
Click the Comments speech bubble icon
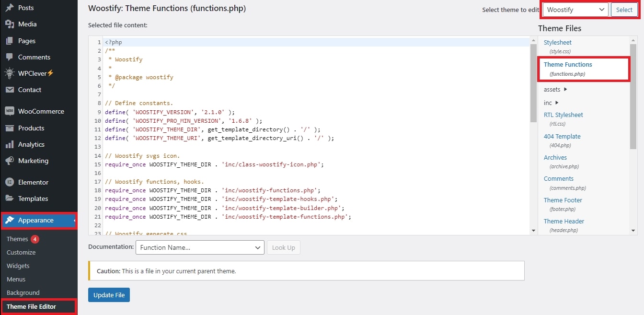9,57
